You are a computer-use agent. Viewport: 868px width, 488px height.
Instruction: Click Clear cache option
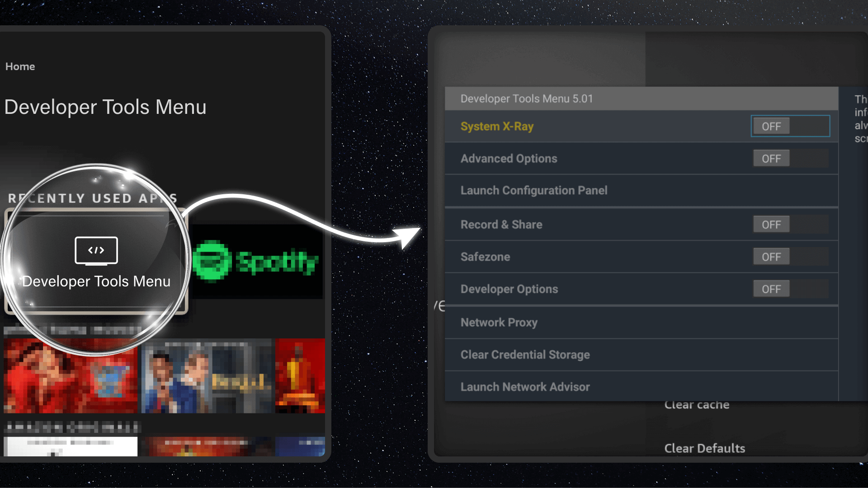click(x=697, y=405)
